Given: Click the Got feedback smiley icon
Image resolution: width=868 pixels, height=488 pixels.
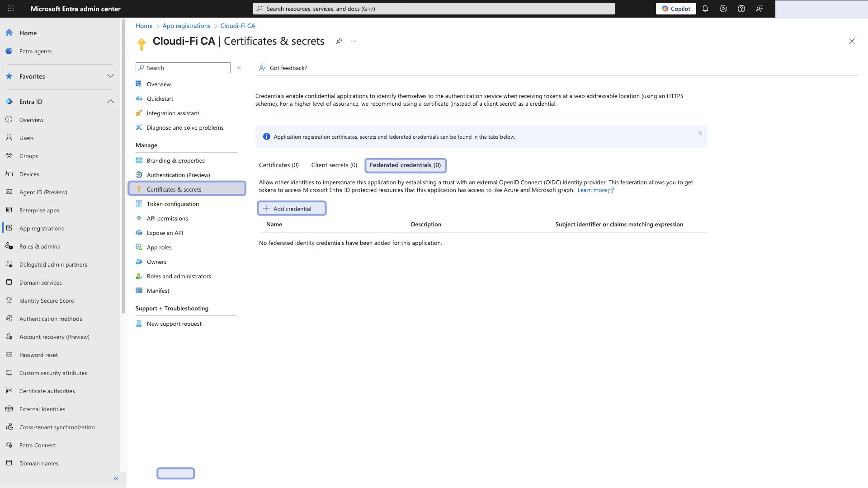Looking at the screenshot, I should point(262,67).
